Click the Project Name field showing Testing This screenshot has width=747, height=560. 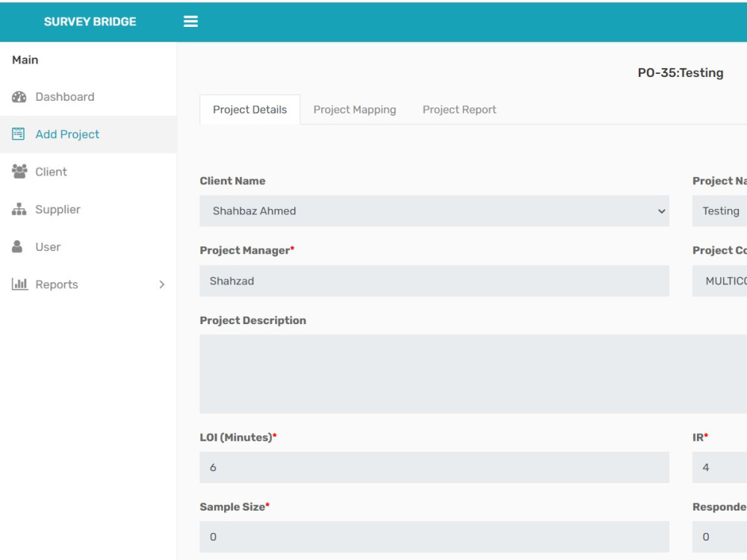click(719, 211)
